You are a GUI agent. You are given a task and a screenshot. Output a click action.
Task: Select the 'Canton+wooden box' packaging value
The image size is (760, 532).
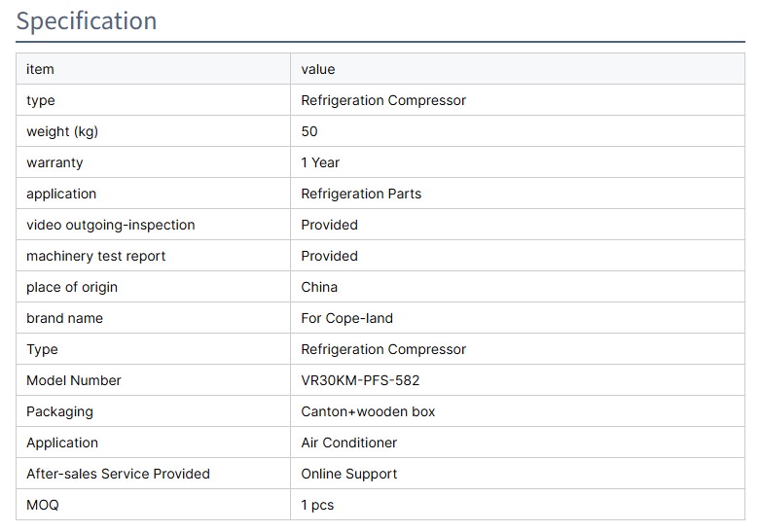(368, 411)
